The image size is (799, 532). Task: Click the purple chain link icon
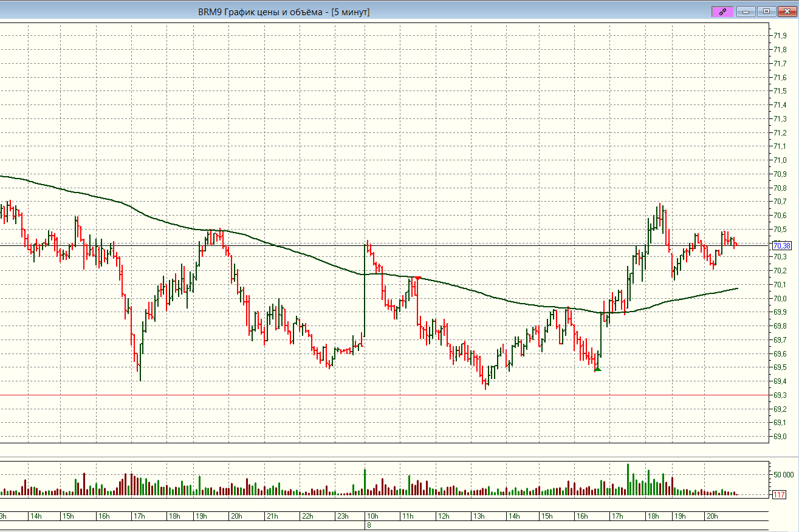coord(722,12)
